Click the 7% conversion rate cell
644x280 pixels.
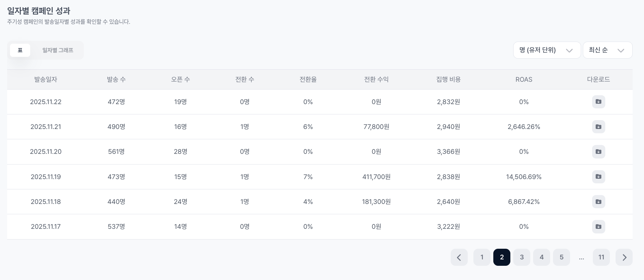[308, 177]
